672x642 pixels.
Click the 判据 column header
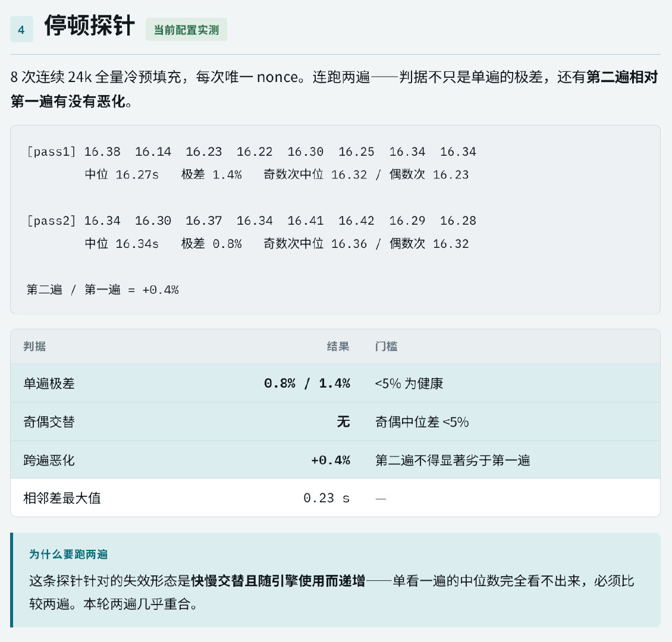click(x=34, y=346)
